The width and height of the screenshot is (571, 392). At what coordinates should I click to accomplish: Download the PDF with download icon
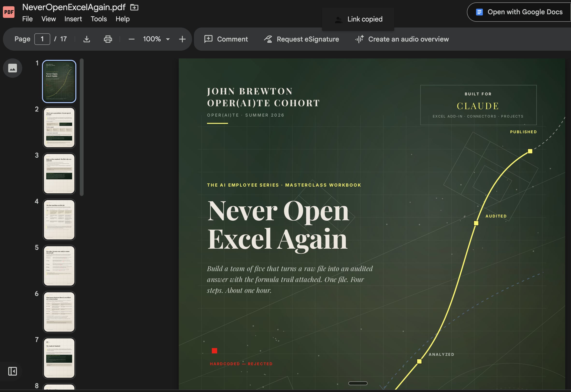pos(87,39)
